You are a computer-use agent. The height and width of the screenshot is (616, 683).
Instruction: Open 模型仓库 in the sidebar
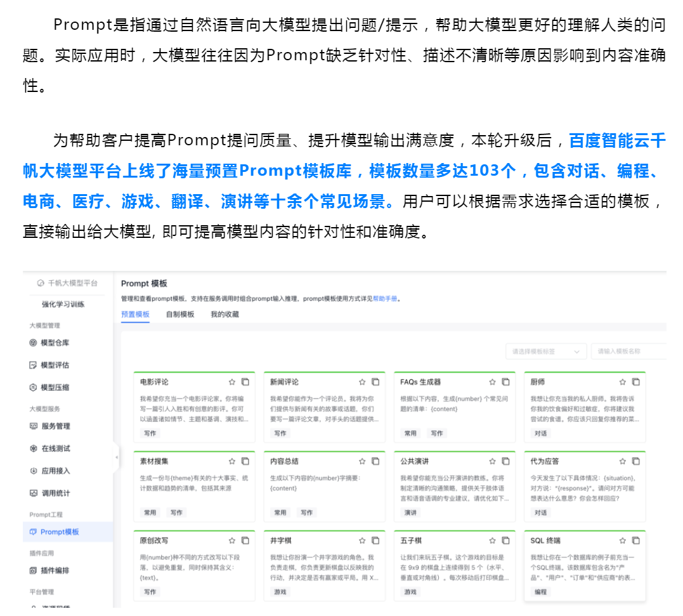point(55,343)
